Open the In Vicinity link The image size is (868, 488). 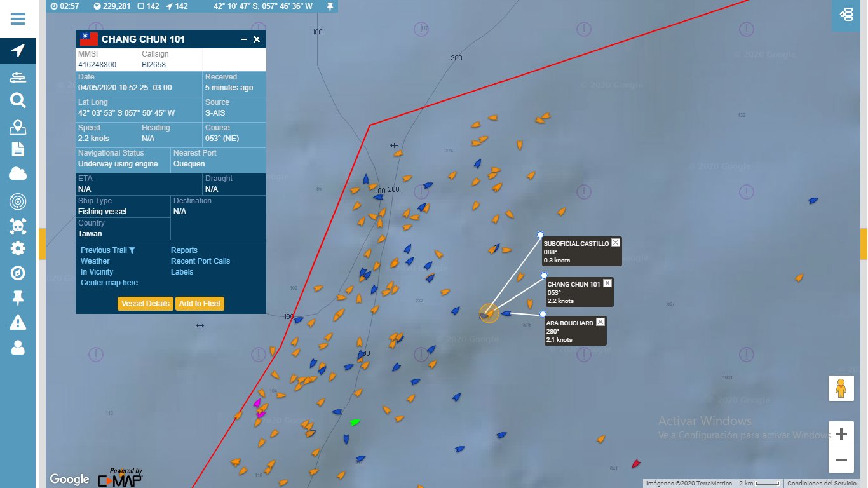[97, 272]
